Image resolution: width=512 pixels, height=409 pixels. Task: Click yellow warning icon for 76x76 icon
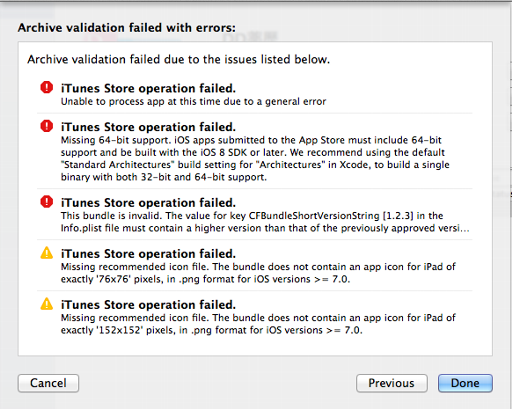[x=47, y=253]
